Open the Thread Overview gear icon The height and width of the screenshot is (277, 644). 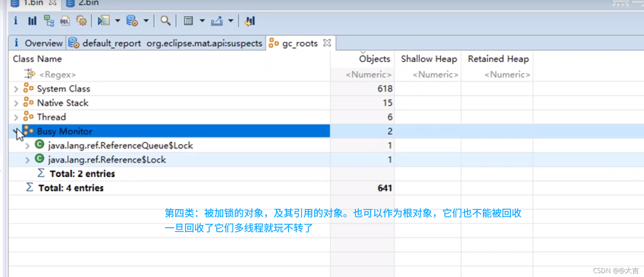coord(82,21)
